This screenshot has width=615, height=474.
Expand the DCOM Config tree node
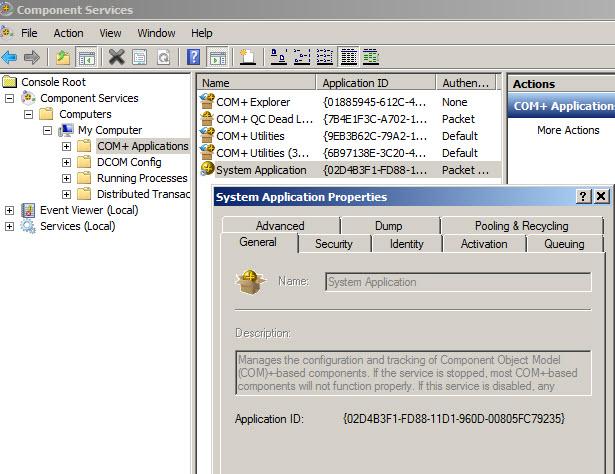tap(67, 162)
